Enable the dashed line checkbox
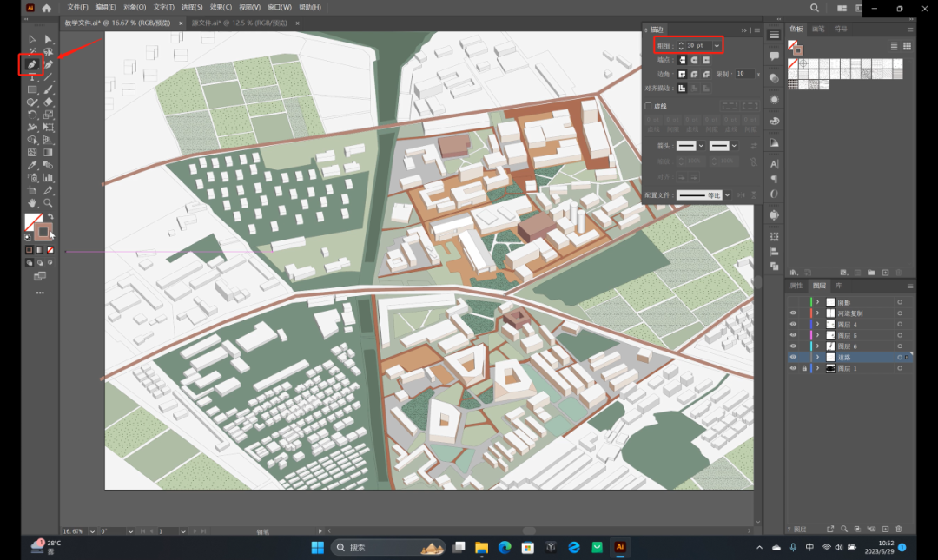This screenshot has height=560, width=938. tap(649, 106)
